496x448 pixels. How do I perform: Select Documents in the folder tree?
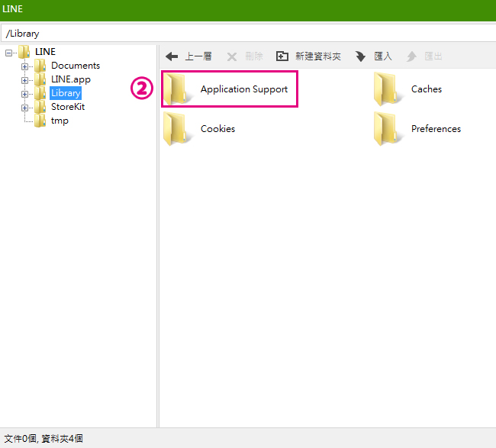coord(76,66)
